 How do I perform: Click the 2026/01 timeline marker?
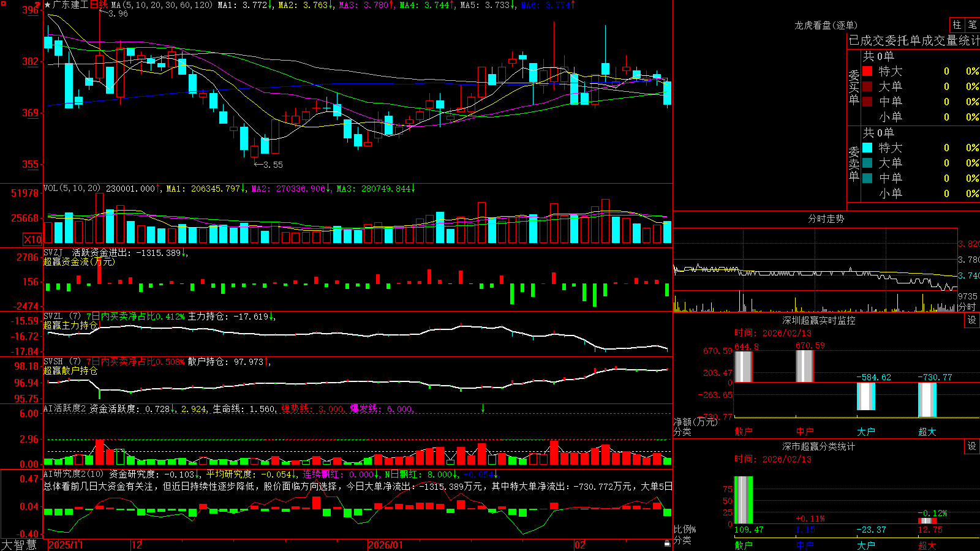click(386, 545)
